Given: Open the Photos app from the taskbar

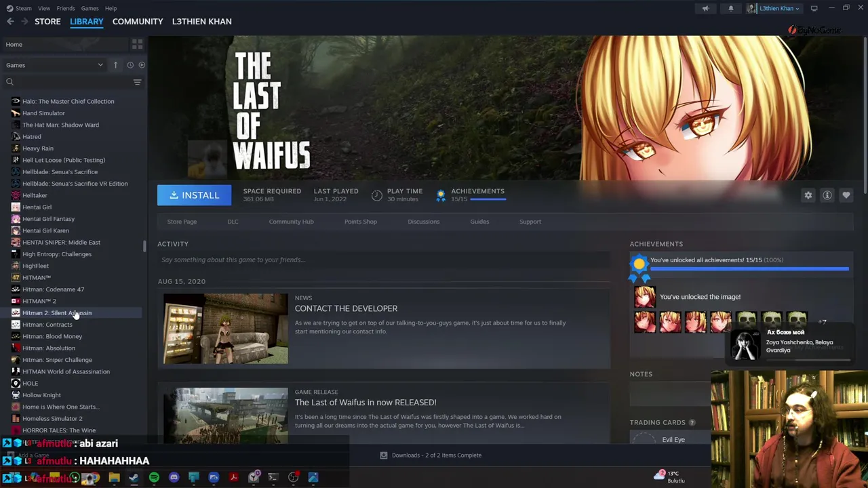Looking at the screenshot, I should pyautogui.click(x=313, y=477).
